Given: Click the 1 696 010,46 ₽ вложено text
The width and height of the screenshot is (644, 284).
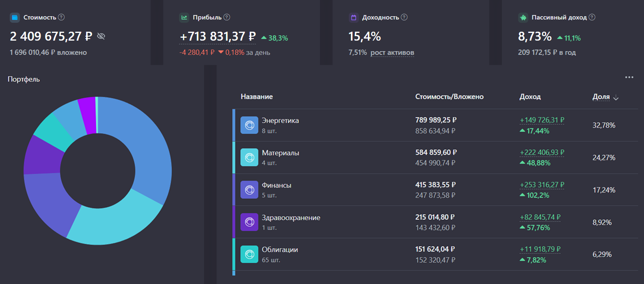Looking at the screenshot, I should tap(48, 52).
